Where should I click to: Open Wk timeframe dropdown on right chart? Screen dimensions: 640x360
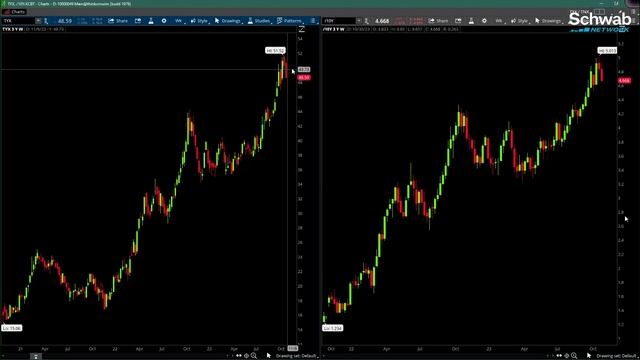(x=500, y=21)
